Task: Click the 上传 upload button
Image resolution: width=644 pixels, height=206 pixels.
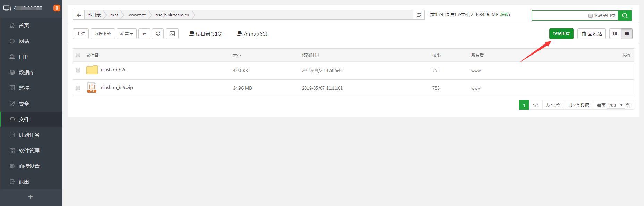Action: 81,34
